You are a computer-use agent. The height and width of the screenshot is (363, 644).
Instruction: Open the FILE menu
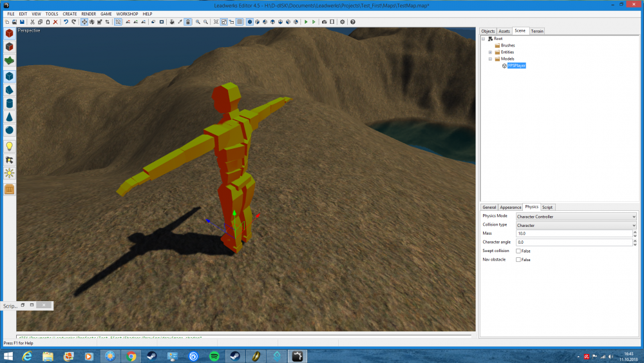point(11,14)
